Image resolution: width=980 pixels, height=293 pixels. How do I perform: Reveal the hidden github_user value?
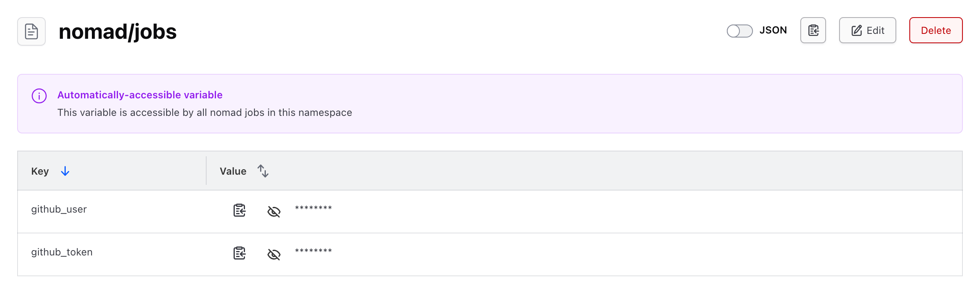click(x=274, y=211)
